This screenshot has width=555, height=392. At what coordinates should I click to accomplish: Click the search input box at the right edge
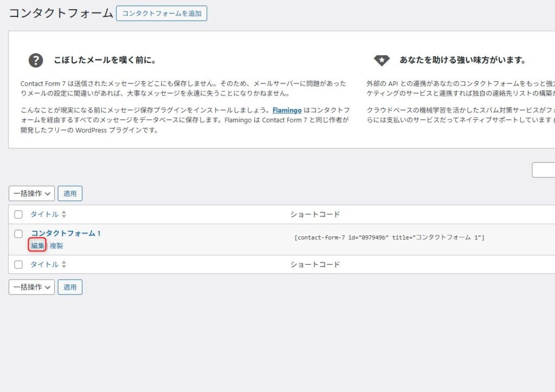[x=544, y=170]
